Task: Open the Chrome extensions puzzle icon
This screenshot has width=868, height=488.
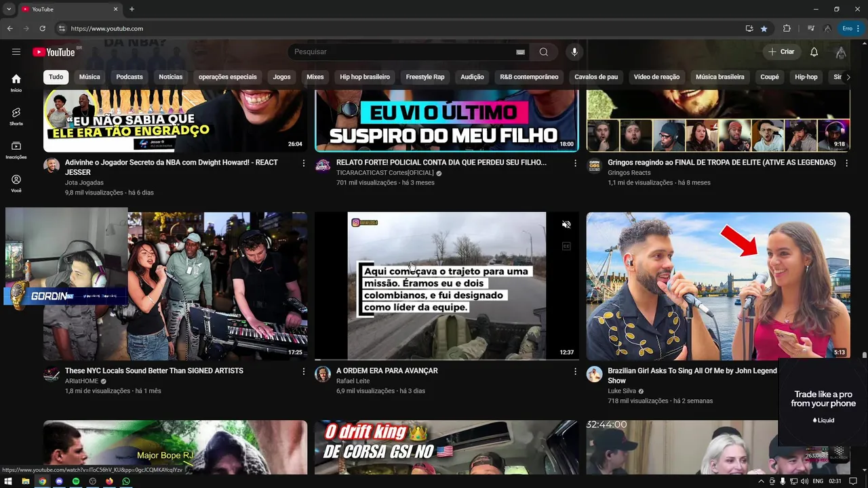Action: click(x=787, y=28)
